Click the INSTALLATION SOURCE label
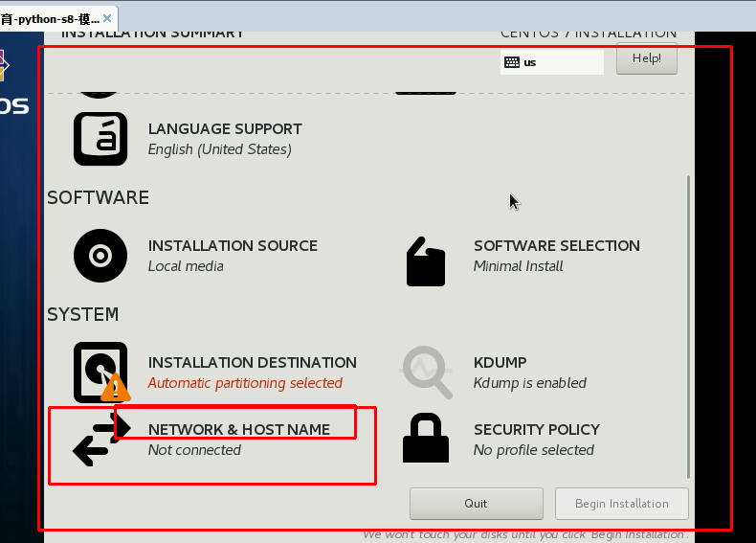 point(233,246)
